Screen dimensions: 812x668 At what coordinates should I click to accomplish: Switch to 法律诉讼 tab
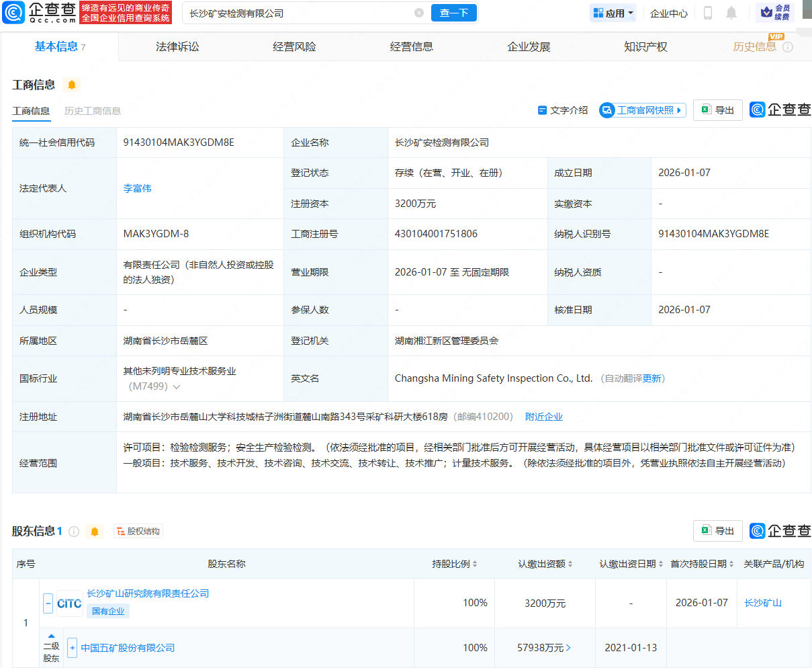pos(177,46)
